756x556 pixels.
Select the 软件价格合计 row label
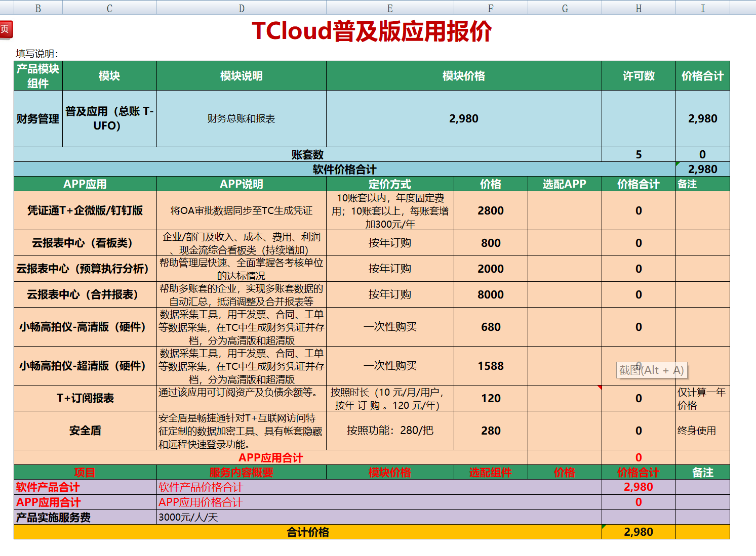344,169
